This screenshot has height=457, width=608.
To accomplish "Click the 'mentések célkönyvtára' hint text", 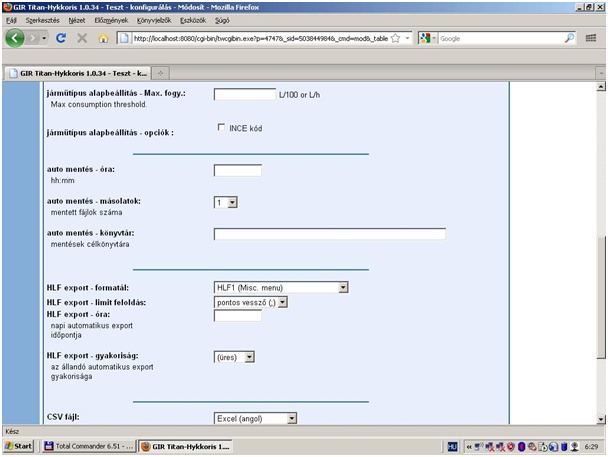I will click(90, 244).
